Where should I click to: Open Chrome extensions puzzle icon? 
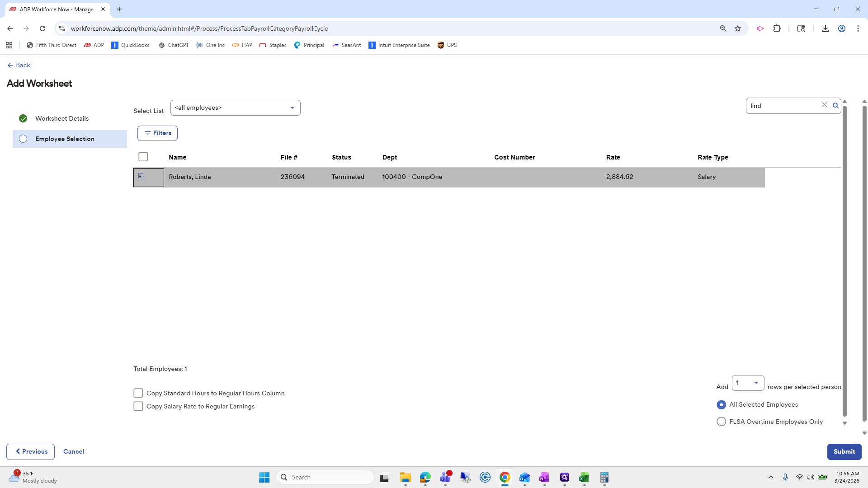point(777,28)
